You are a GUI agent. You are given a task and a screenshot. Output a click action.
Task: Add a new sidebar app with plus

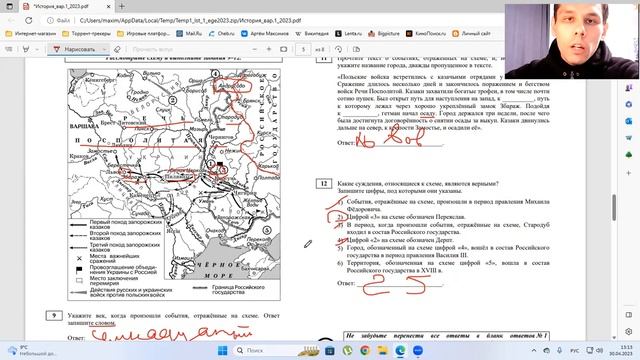(x=629, y=173)
